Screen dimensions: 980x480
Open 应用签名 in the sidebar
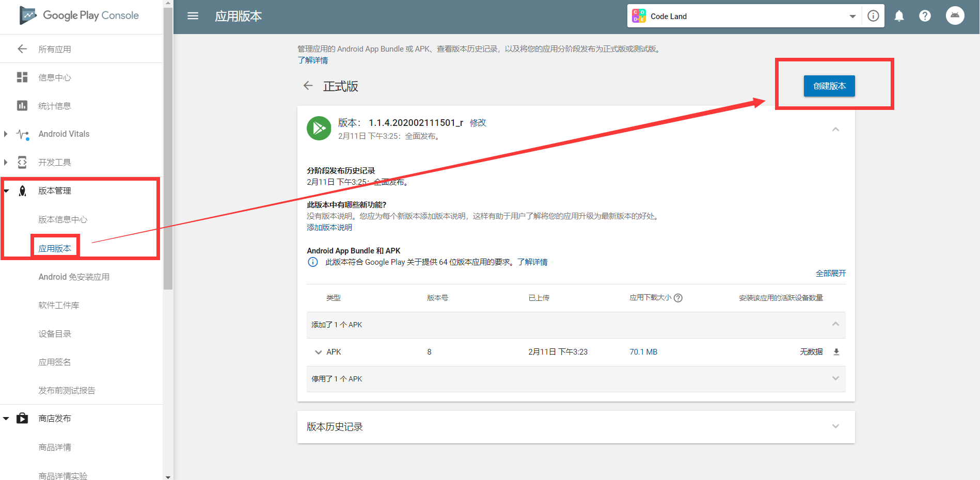[x=55, y=362]
